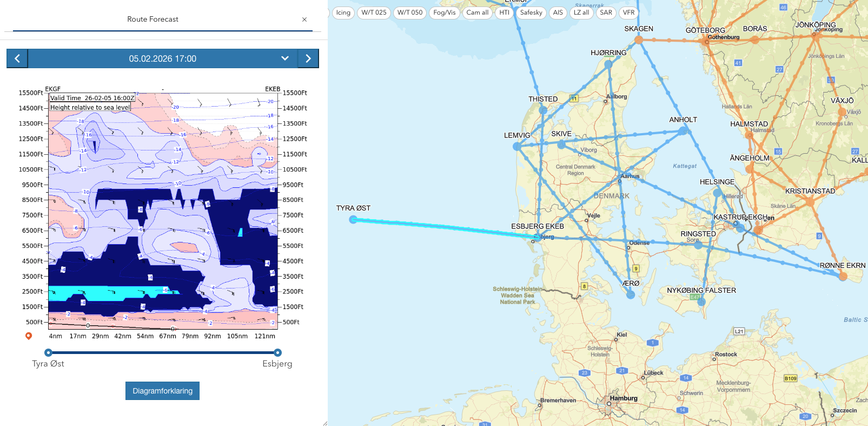Select the KRISTIANSTAD waypoint marker
Viewport: 868px width, 426px height.
(x=810, y=201)
